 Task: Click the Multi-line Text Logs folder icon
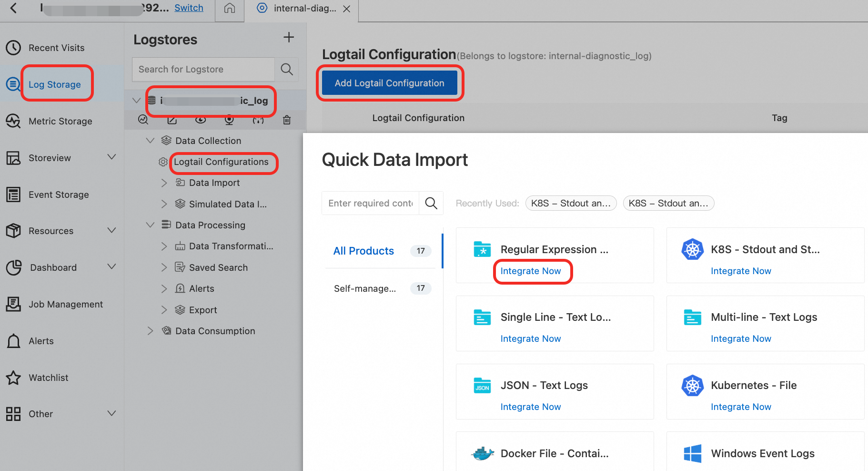point(692,317)
